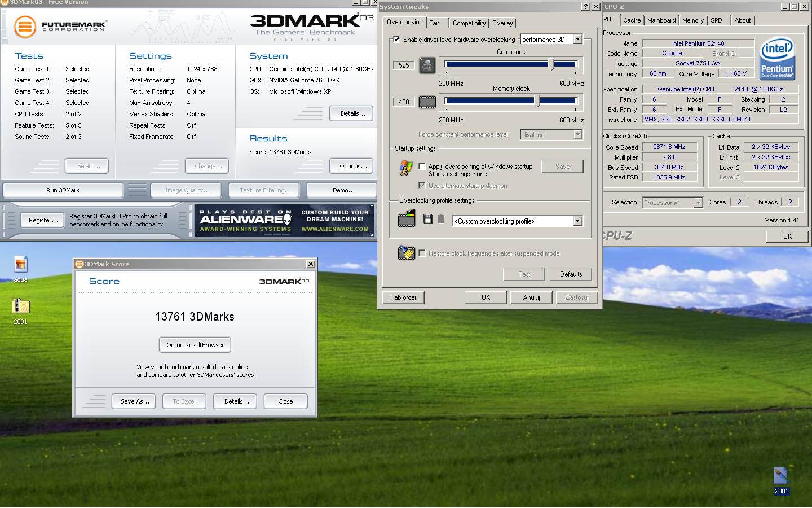Click the GPU core clock chip icon
The height and width of the screenshot is (508, 812).
(x=427, y=65)
